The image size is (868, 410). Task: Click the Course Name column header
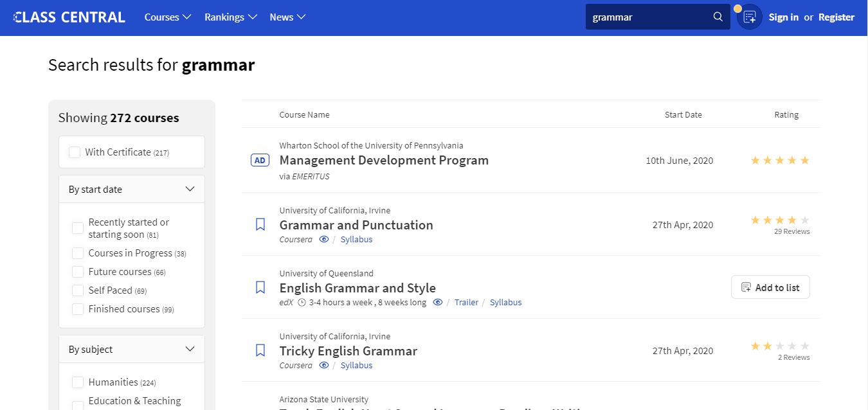(304, 114)
